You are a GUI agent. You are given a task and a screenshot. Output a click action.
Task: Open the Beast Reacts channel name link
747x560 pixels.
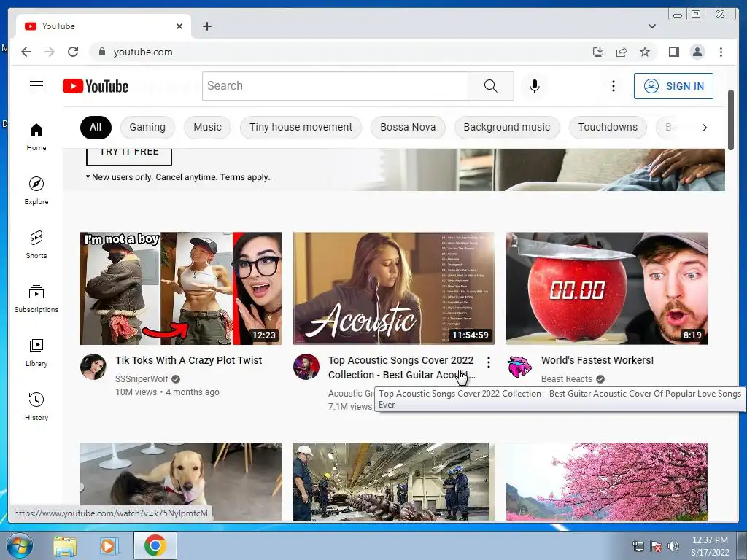click(x=566, y=379)
